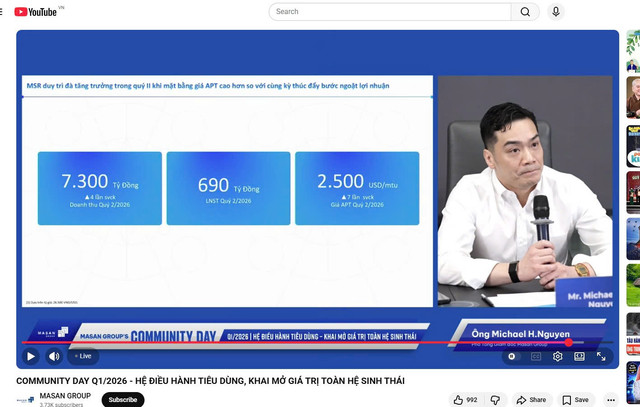Open the recommended thumbnail with blue sky scene
640x407 pixels.
tap(633, 239)
